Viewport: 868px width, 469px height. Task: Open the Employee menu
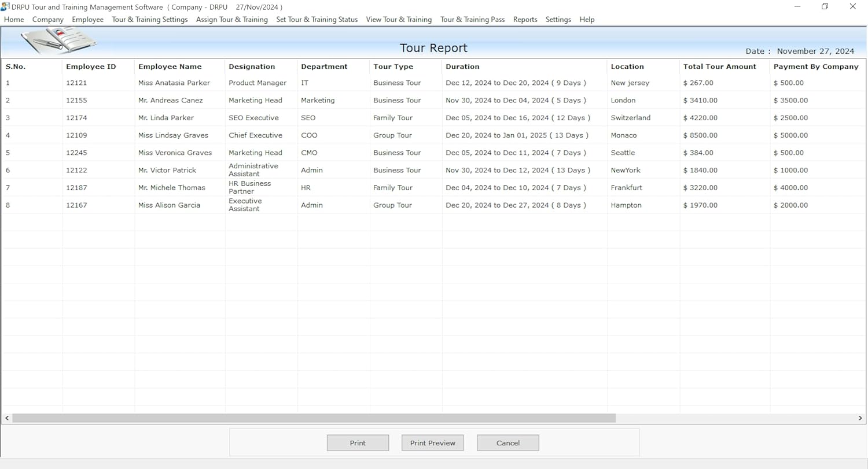87,20
